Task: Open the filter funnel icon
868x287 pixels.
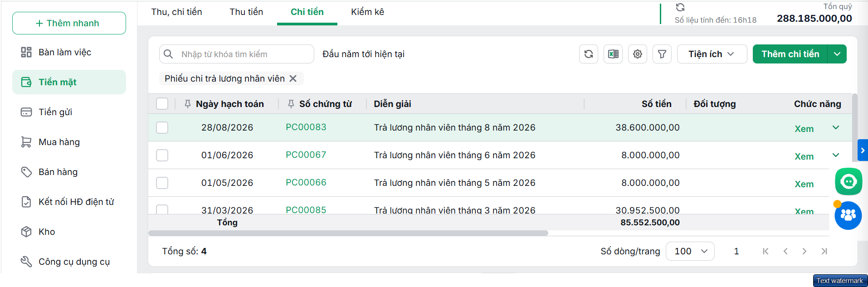Action: [x=662, y=54]
